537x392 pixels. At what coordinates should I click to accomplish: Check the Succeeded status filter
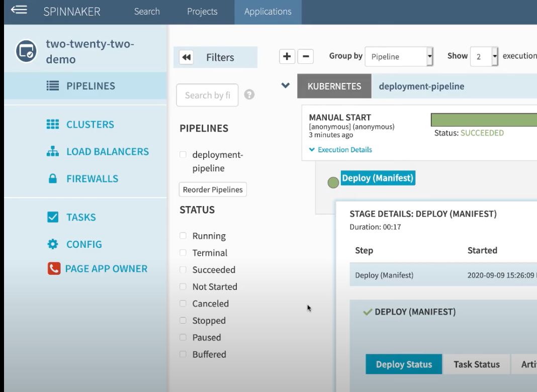(x=183, y=270)
